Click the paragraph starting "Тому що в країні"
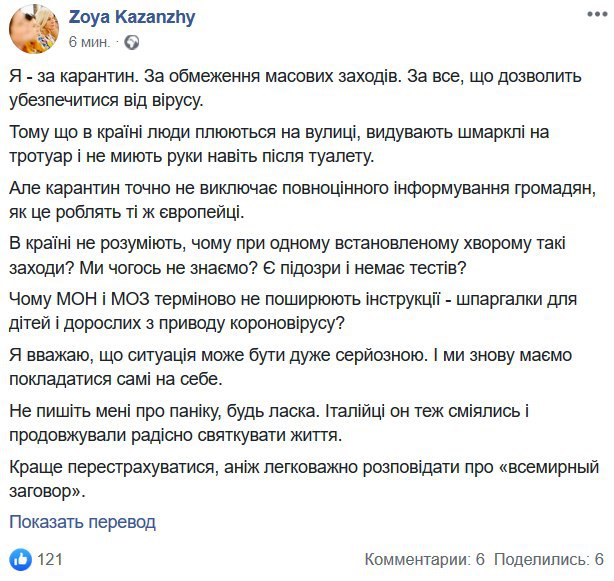Screen dimensions: 614x581 coord(280,144)
